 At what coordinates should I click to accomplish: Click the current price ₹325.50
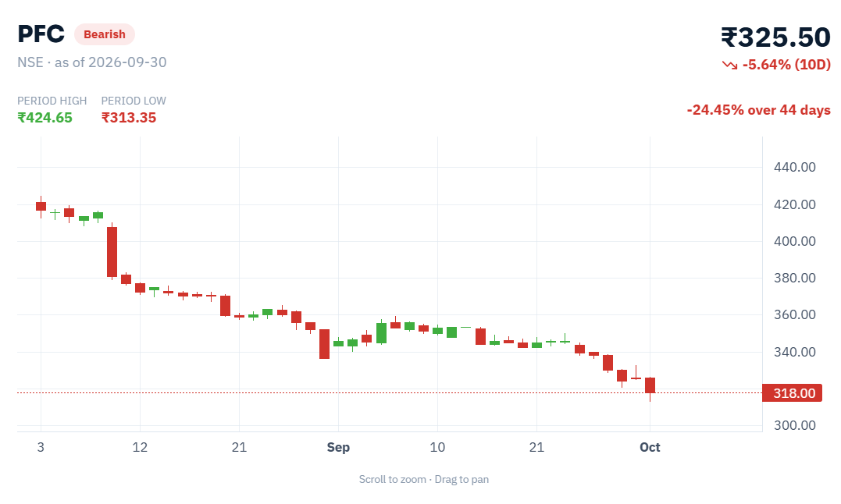775,37
